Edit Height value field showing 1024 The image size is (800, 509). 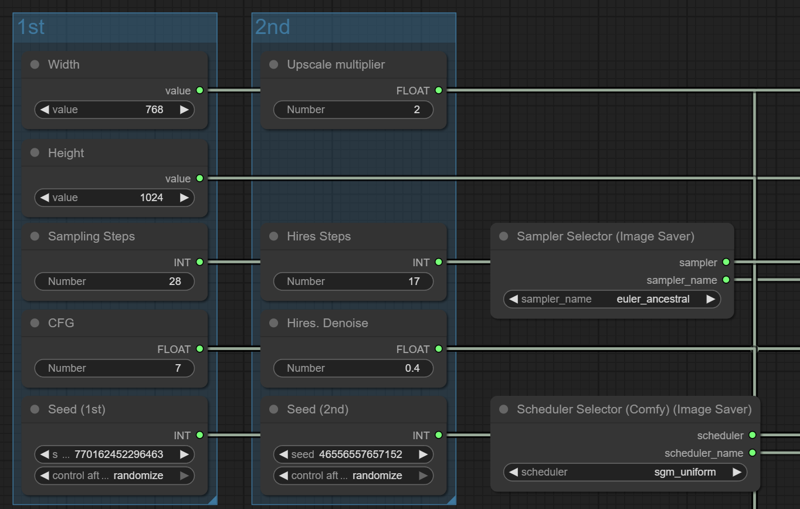tap(114, 198)
